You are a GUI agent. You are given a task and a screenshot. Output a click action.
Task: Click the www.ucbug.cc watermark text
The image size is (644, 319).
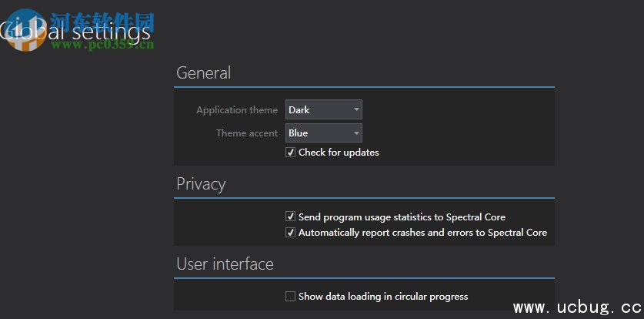coord(576,307)
